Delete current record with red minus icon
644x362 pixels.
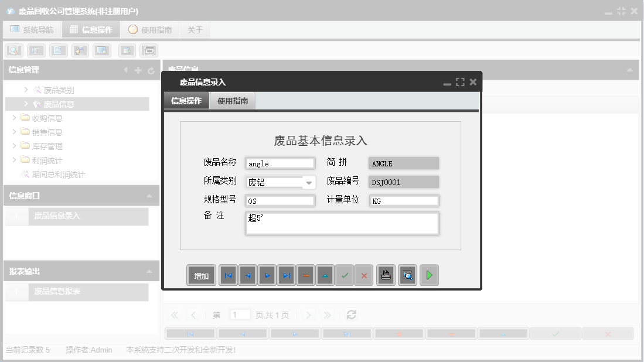coord(305,275)
